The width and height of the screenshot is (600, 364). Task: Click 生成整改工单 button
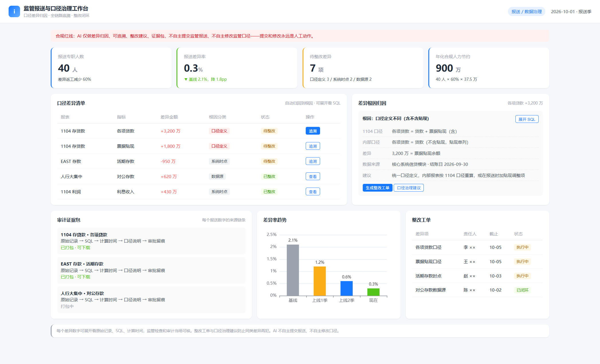[377, 188]
